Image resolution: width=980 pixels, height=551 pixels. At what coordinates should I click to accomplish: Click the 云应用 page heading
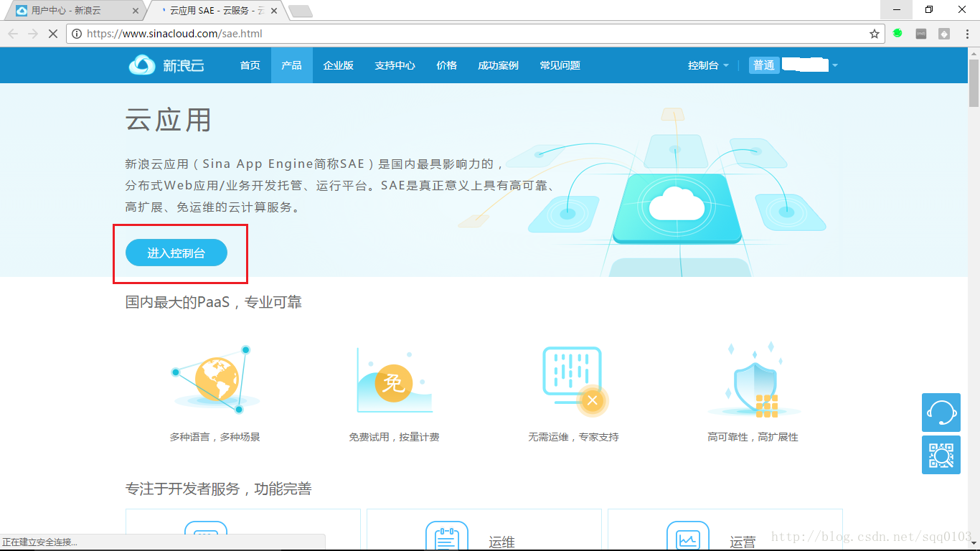[169, 121]
